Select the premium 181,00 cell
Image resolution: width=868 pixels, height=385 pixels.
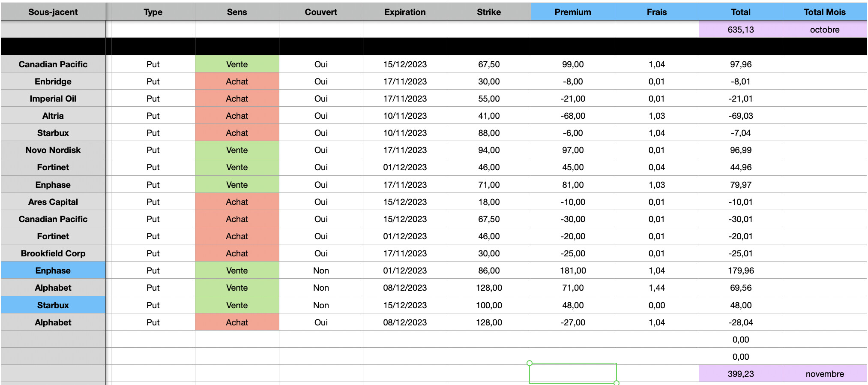(x=573, y=271)
